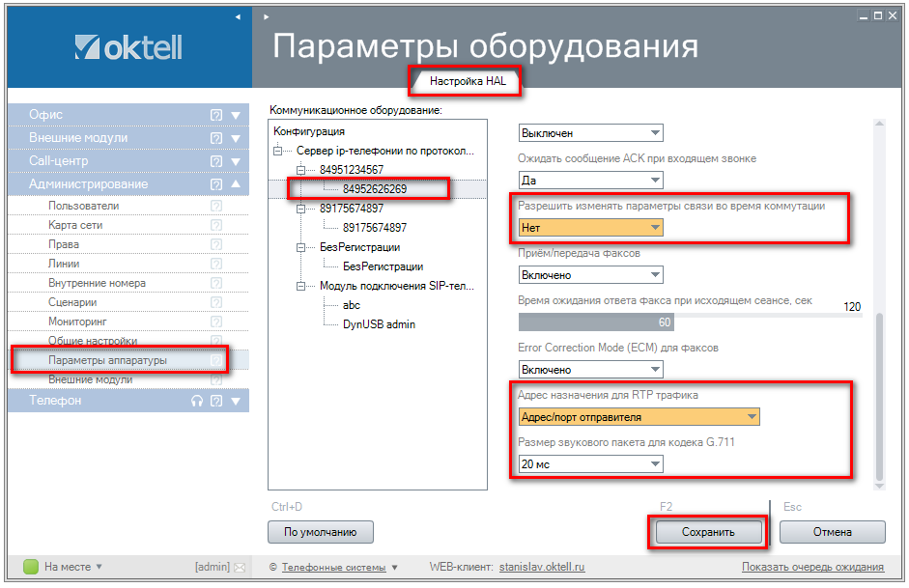909x588 pixels.
Task: Open help icon for Офис section
Action: 216,115
